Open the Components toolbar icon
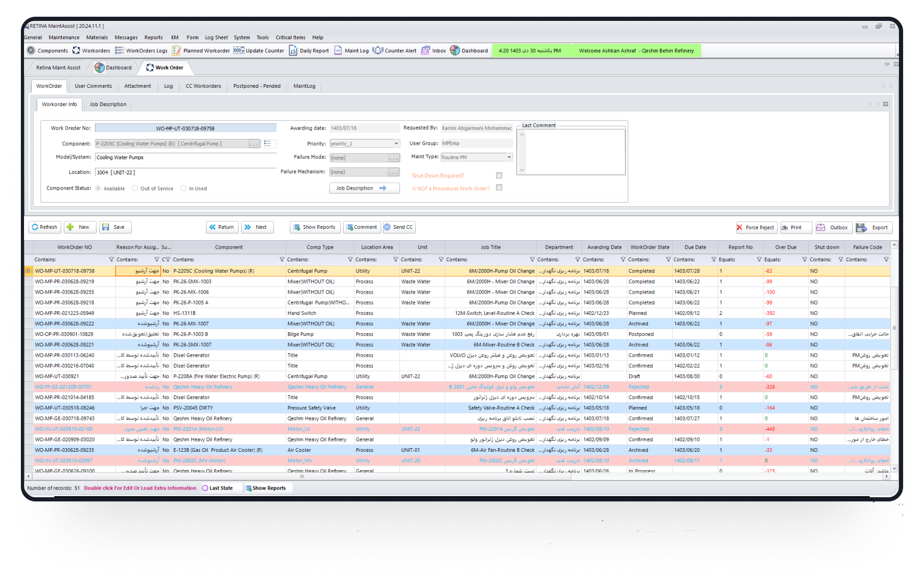924x585 pixels. click(x=31, y=51)
